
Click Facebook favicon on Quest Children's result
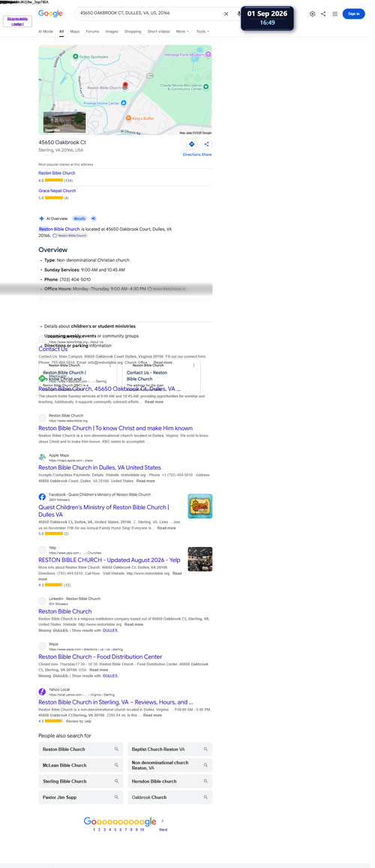click(42, 497)
